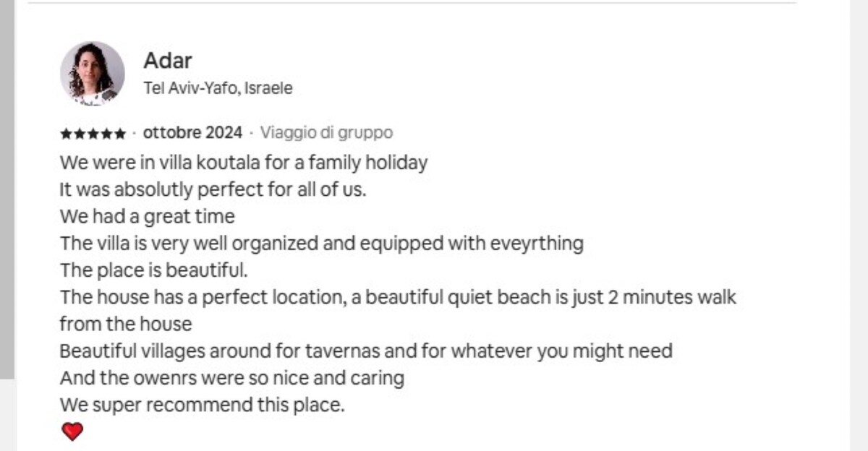Click the right grey margin of page

859,225
